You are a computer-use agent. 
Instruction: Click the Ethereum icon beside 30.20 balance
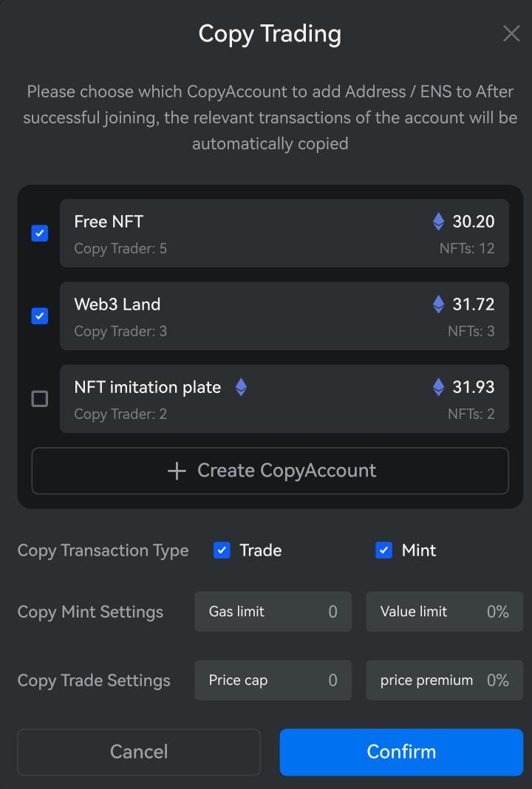438,222
